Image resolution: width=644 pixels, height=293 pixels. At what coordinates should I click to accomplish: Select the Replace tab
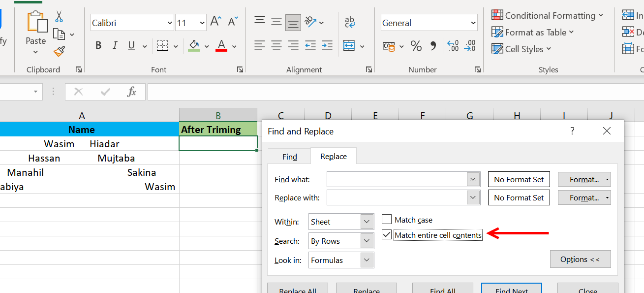[x=333, y=156]
